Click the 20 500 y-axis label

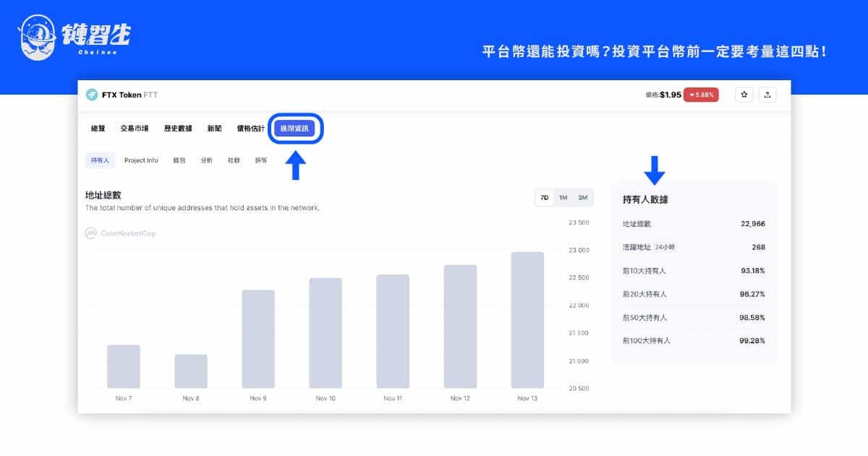tap(579, 389)
